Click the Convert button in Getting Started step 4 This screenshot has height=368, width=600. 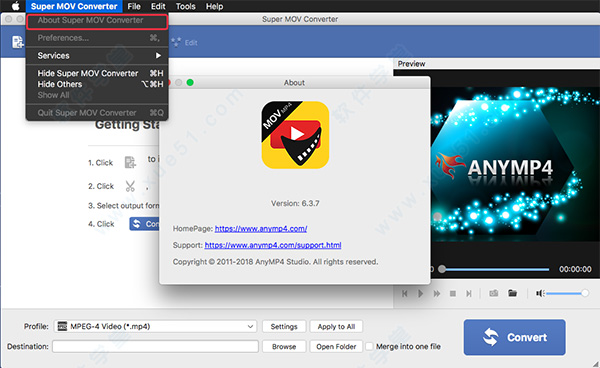144,224
